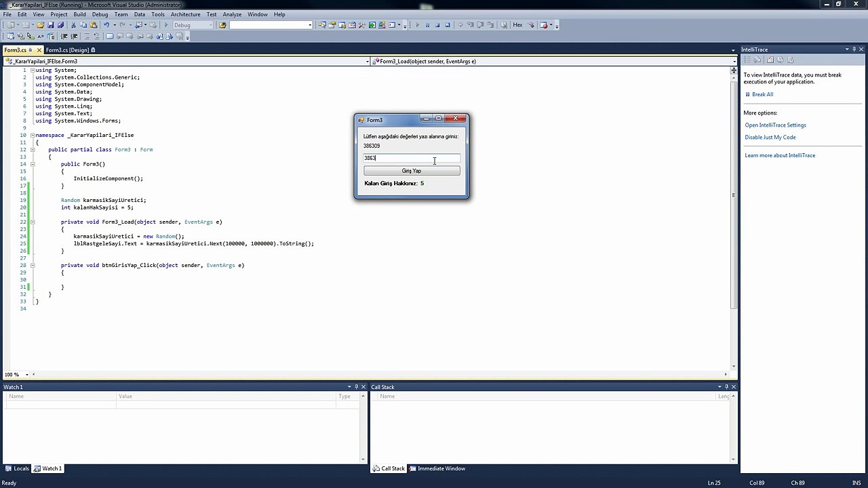The image size is (868, 488).
Task: Close the IntelliTrace panel
Action: click(862, 49)
